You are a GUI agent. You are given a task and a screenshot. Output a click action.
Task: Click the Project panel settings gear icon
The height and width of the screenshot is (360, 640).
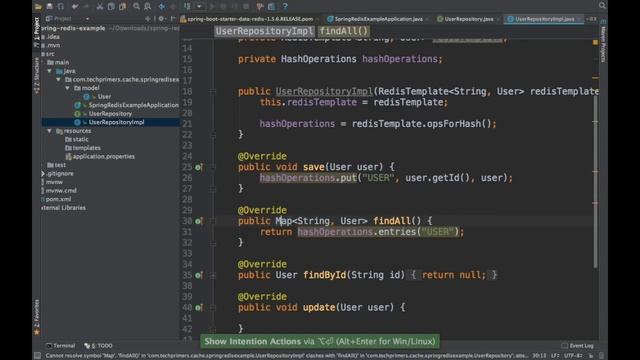click(x=162, y=19)
